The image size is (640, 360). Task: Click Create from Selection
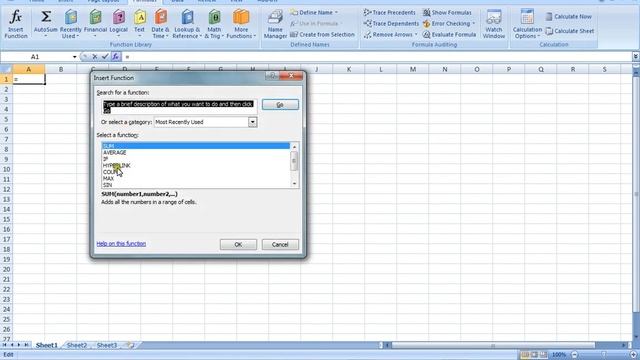click(322, 35)
